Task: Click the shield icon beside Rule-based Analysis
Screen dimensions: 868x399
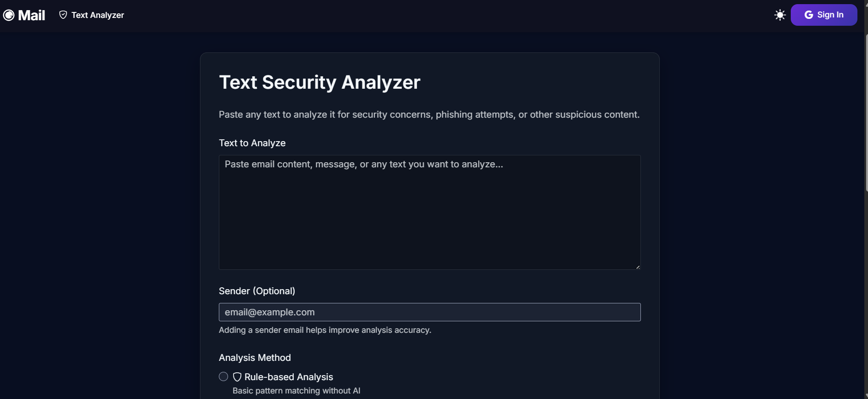Action: pyautogui.click(x=237, y=377)
